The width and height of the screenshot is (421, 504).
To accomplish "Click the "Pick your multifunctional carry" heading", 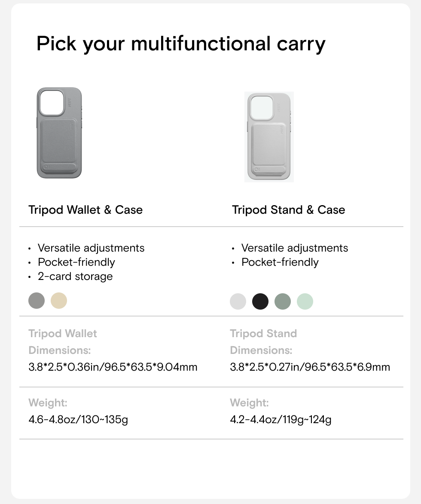I will click(181, 44).
